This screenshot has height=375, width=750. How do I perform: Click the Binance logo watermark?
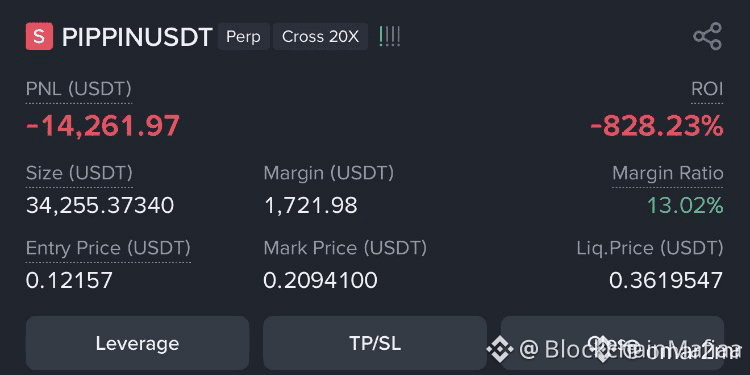pyautogui.click(x=500, y=349)
